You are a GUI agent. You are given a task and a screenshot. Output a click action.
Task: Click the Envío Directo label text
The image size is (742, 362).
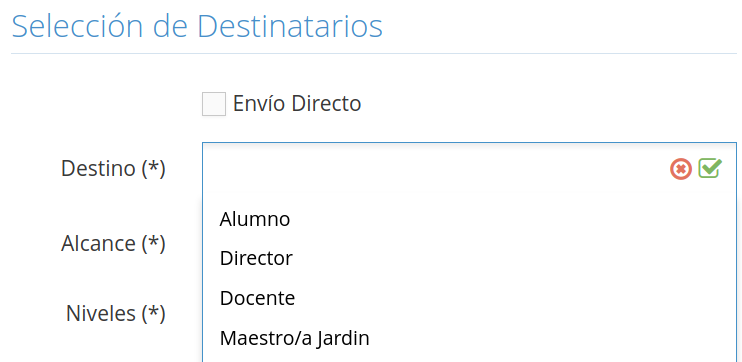297,104
